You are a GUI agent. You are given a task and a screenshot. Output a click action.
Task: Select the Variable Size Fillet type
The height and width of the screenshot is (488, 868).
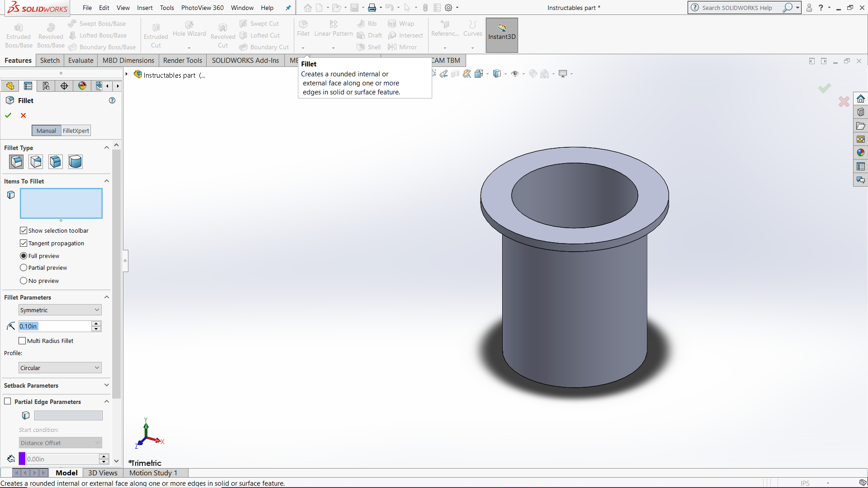pyautogui.click(x=36, y=161)
